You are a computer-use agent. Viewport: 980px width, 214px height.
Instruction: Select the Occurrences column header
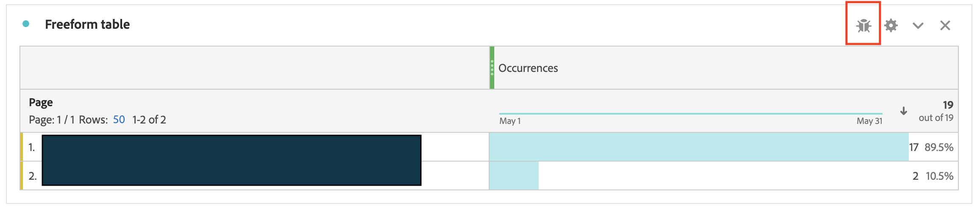[528, 68]
